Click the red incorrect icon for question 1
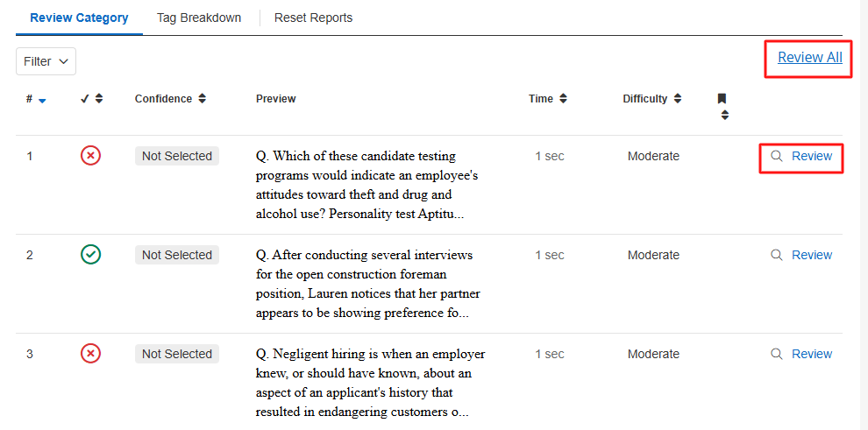Screen dimensions: 868x430 pos(90,156)
